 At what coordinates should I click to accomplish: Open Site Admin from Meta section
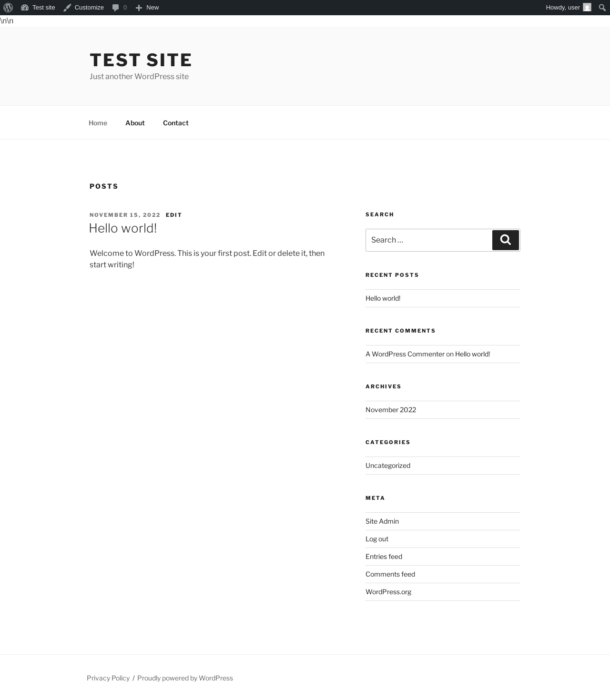[x=382, y=521]
